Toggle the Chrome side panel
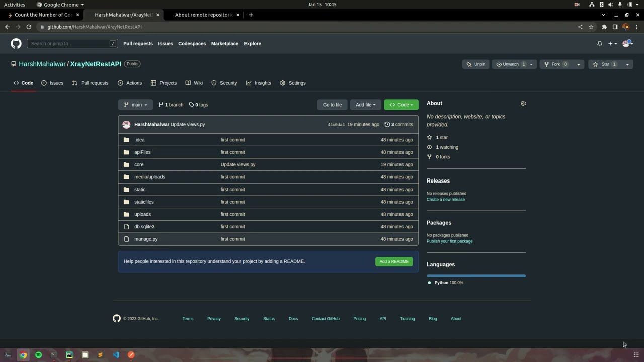Screen dimensions: 644x362 (615, 27)
